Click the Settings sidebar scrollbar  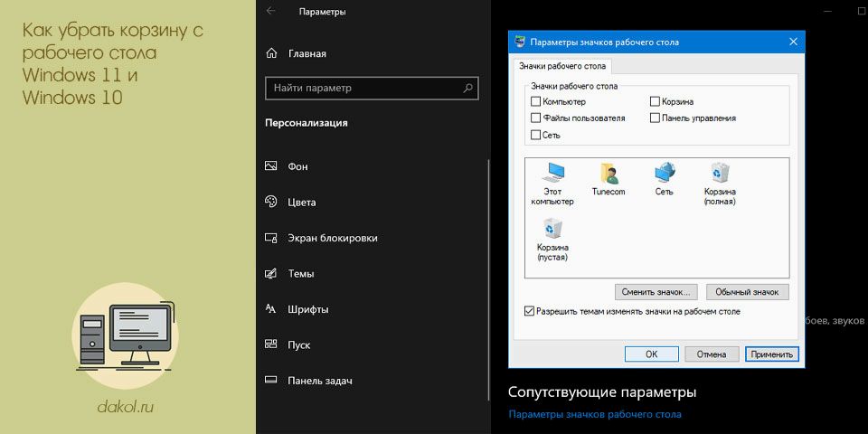pyautogui.click(x=488, y=279)
